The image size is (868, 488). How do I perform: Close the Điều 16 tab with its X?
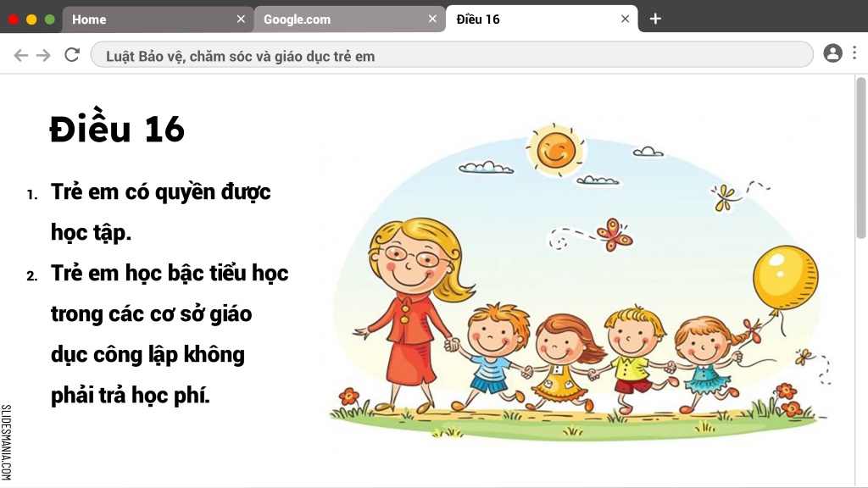(x=625, y=19)
